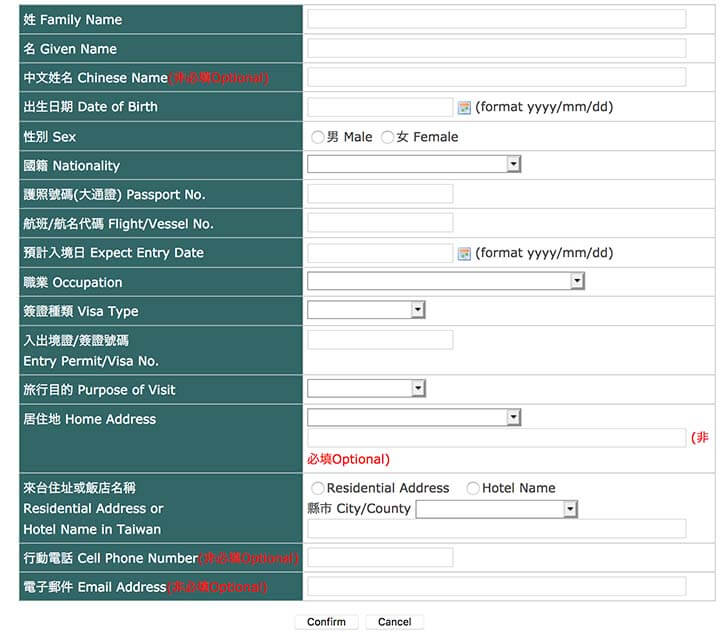Image resolution: width=720 pixels, height=632 pixels.
Task: Focus the Family Name input field
Action: pyautogui.click(x=497, y=19)
